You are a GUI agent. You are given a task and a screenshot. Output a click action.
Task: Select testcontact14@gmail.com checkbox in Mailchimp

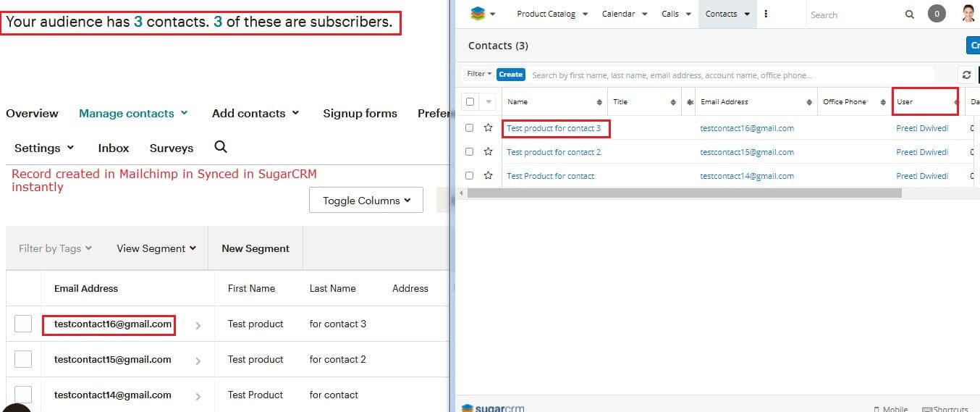coord(23,394)
